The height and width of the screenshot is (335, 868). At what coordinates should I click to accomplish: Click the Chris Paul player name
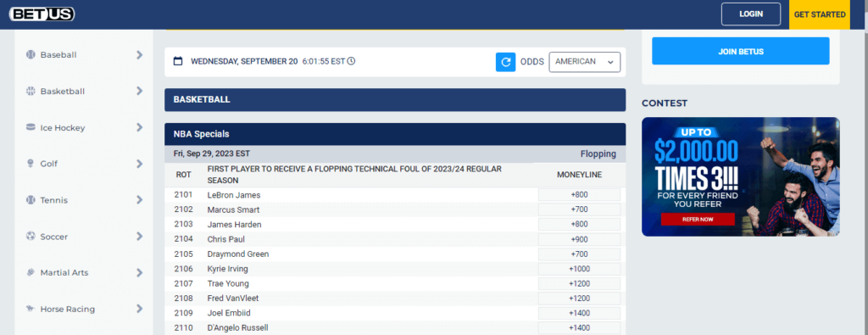(x=225, y=239)
